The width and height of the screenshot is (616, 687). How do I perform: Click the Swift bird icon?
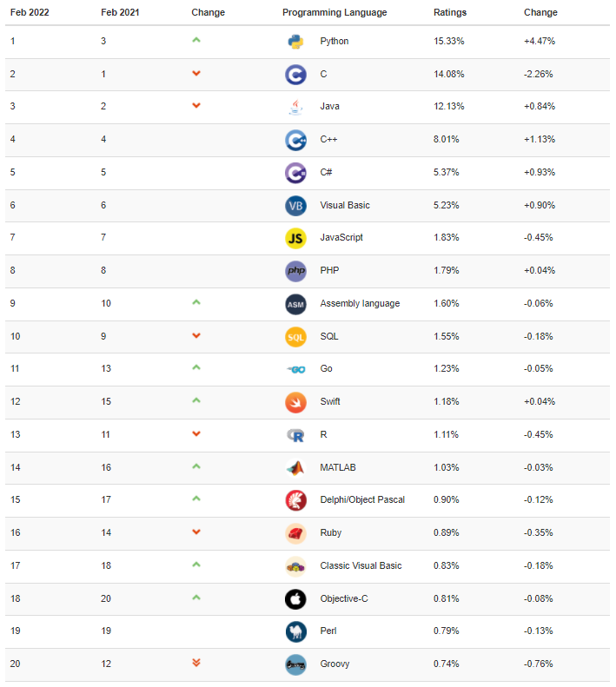(295, 402)
